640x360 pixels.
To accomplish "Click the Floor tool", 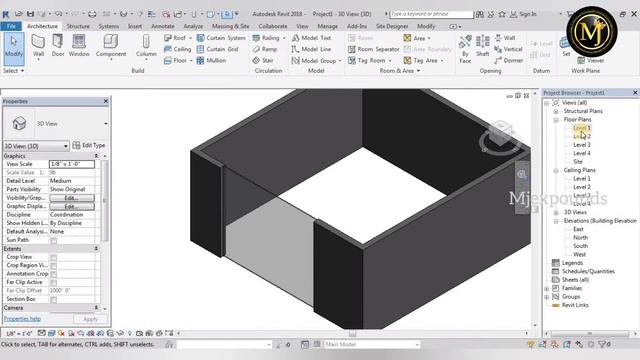I will pos(177,60).
